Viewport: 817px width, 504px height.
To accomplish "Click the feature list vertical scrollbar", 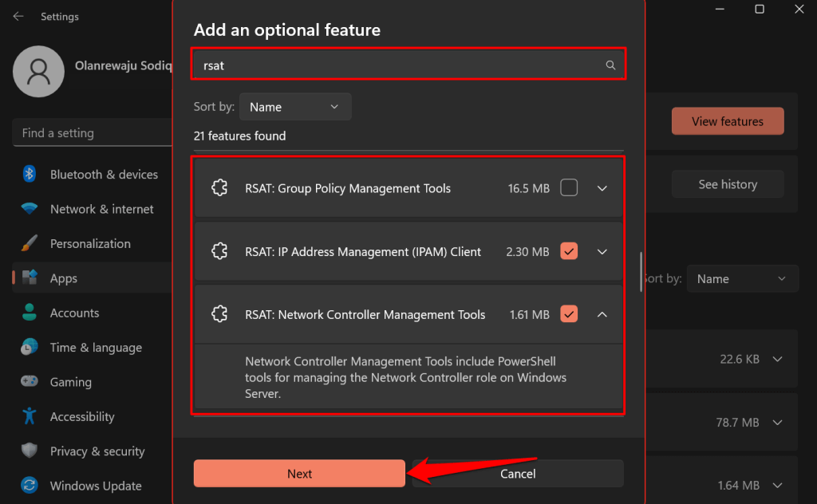I will click(640, 273).
